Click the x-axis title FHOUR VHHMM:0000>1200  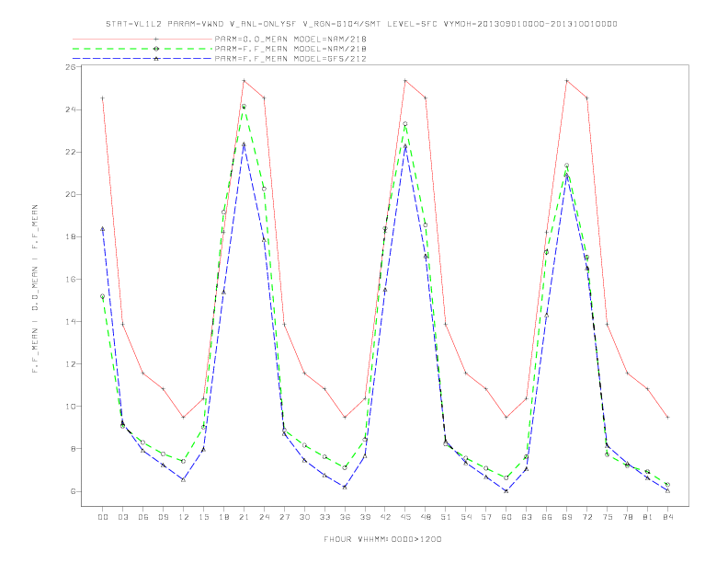[x=382, y=539]
